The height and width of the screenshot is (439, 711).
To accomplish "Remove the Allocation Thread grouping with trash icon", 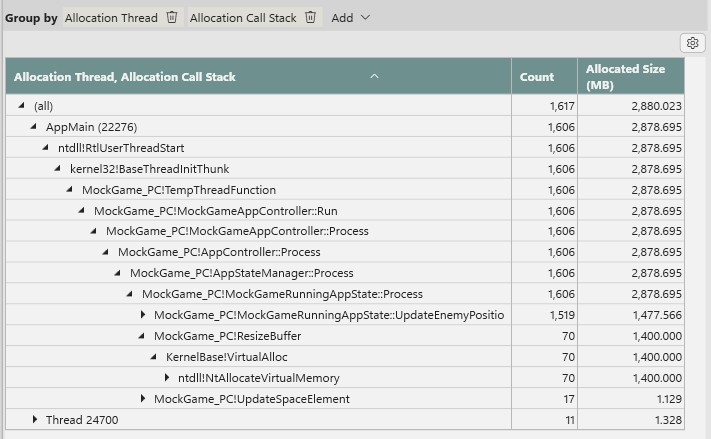I will point(172,18).
